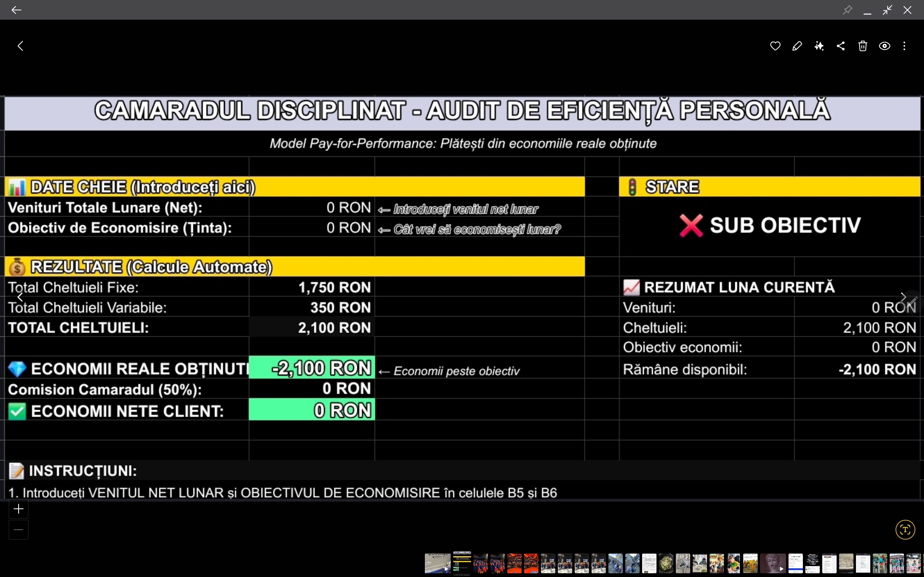The image size is (924, 577).
Task: Open the first video thumbnail in filmstrip
Action: coord(437,563)
